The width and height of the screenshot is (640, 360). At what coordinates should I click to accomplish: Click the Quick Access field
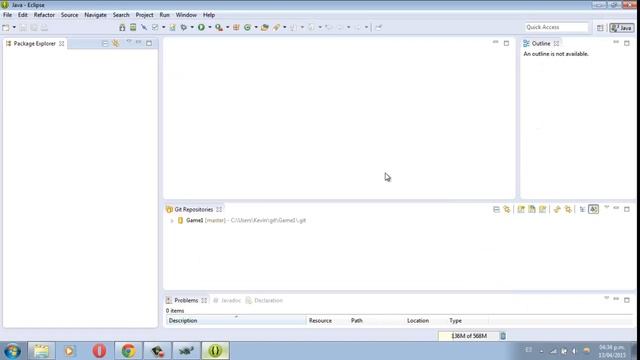pos(556,27)
